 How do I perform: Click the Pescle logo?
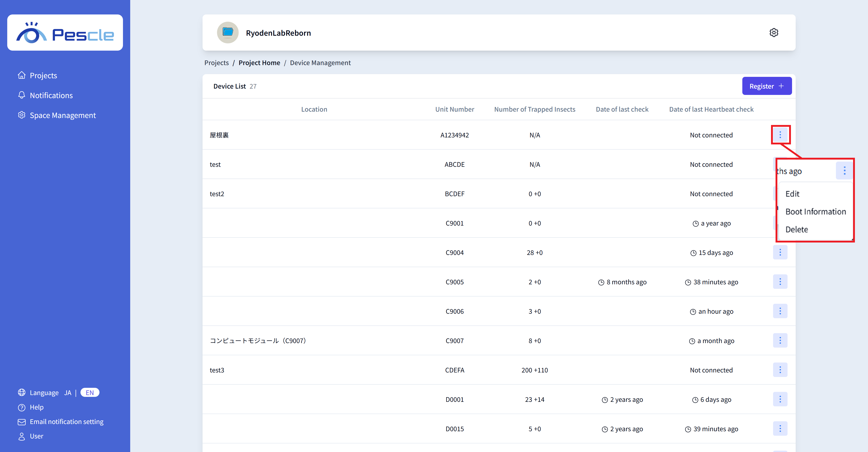[x=65, y=33]
